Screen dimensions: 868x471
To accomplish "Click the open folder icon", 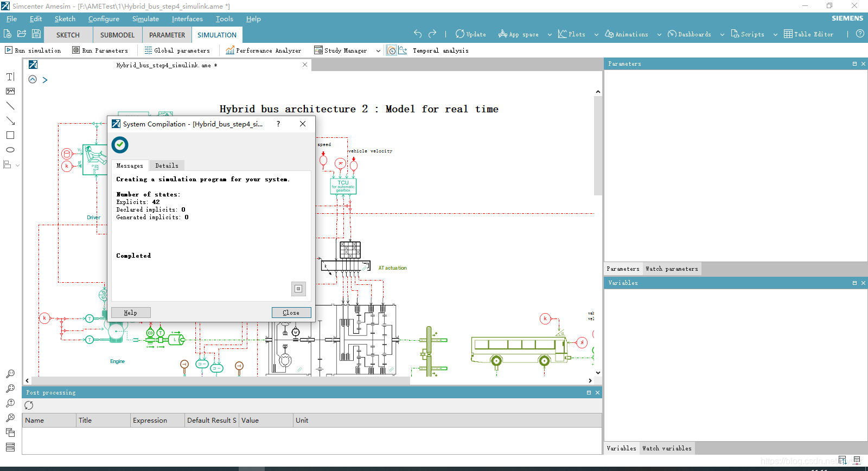I will point(22,34).
